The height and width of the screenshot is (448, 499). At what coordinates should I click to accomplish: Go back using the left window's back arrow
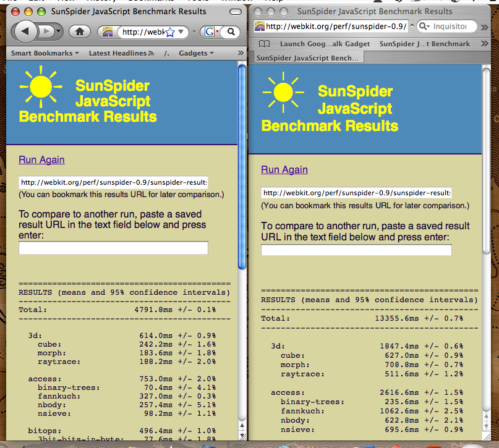(x=25, y=31)
